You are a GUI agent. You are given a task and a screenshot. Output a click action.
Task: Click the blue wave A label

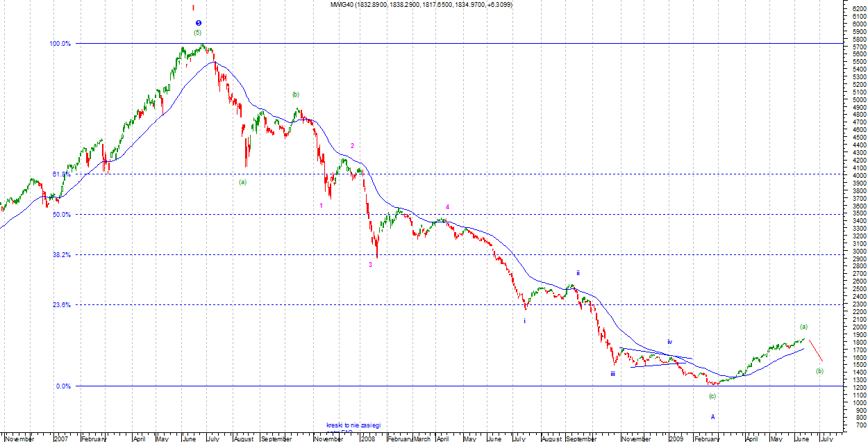[712, 417]
